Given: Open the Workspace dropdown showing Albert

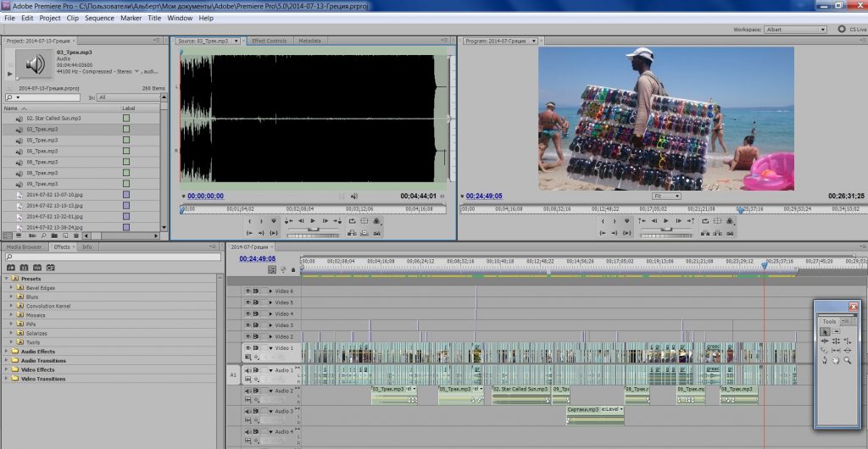Looking at the screenshot, I should [795, 30].
